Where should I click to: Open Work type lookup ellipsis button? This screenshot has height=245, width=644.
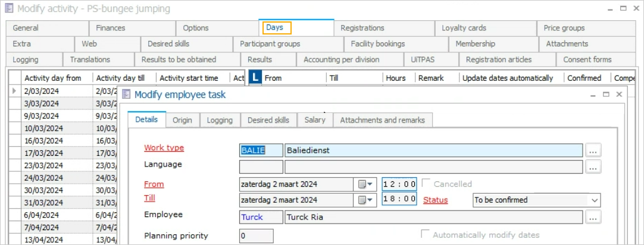593,151
